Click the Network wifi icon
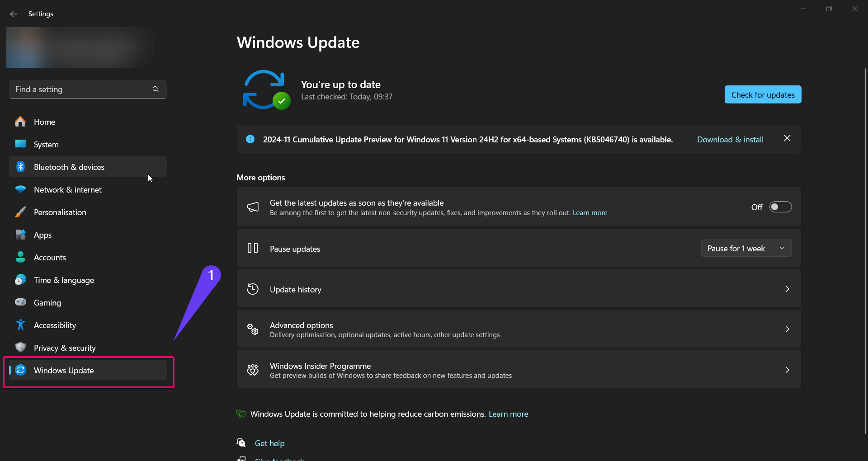Screen dimensions: 868x461 coord(20,189)
